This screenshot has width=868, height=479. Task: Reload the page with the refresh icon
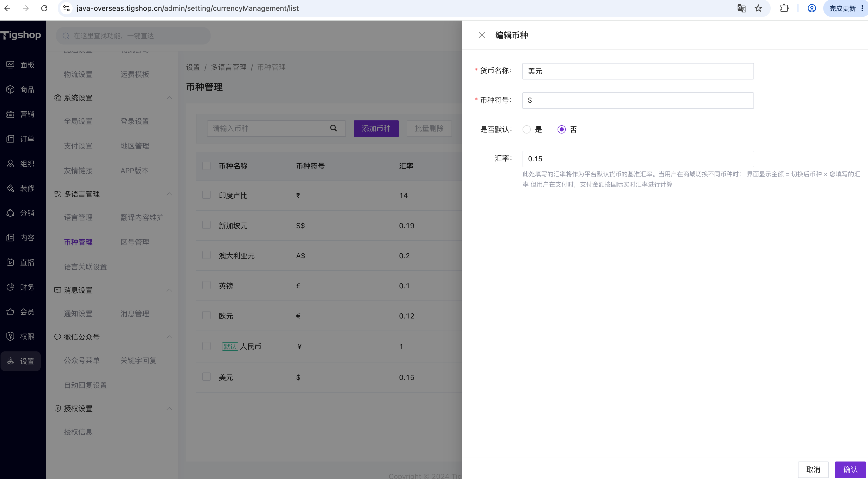(44, 8)
